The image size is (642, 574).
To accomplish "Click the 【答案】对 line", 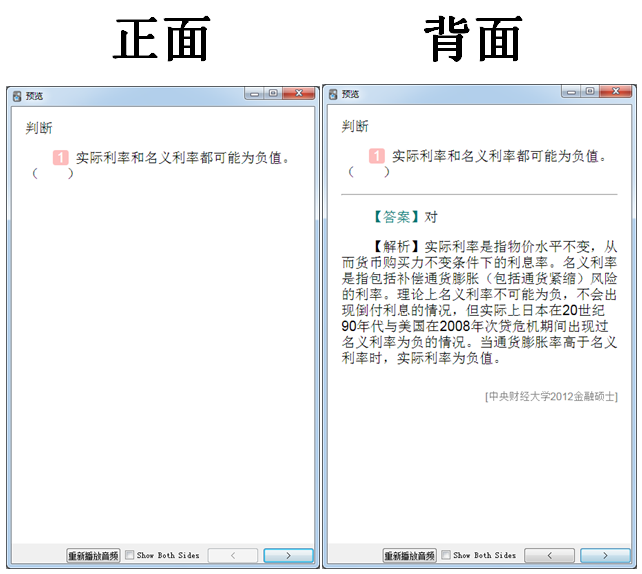I will [x=405, y=217].
